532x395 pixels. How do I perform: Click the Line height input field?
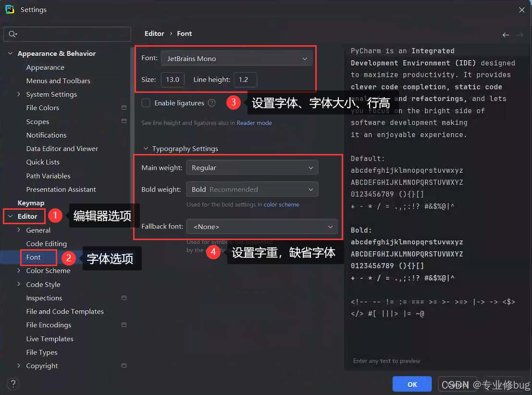point(245,80)
